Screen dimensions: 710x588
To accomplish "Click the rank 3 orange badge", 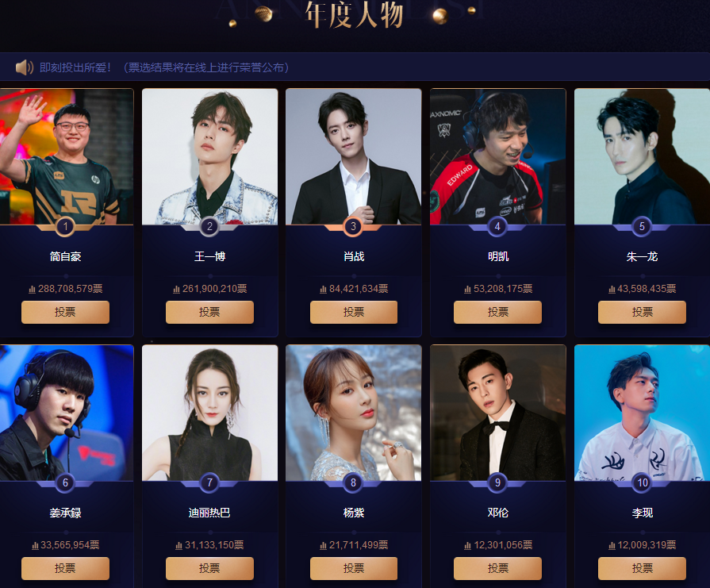I will tap(353, 226).
